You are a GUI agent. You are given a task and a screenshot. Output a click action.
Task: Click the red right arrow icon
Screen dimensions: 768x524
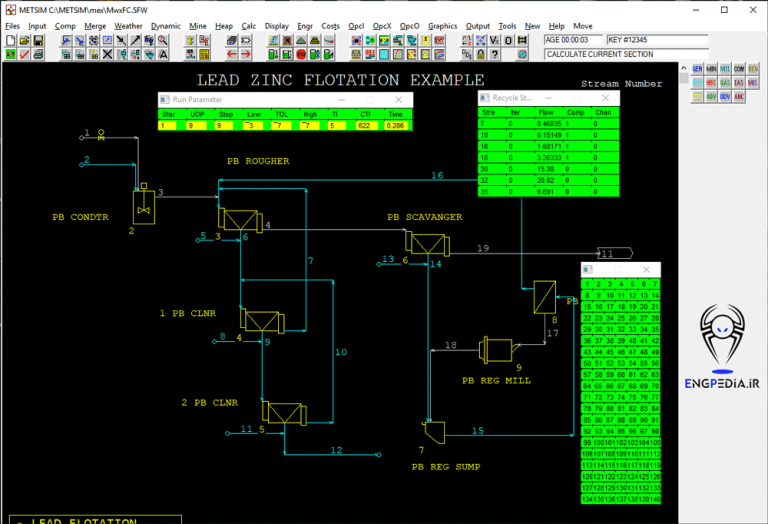(245, 54)
